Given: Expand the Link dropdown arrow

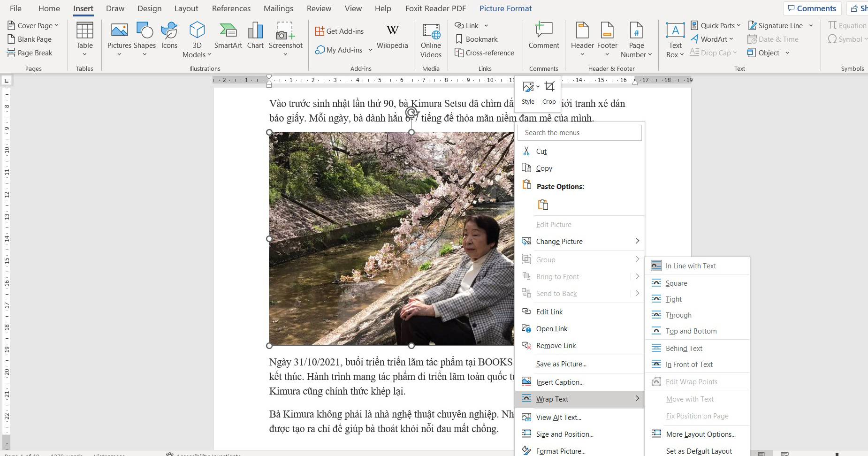Looking at the screenshot, I should click(x=486, y=25).
